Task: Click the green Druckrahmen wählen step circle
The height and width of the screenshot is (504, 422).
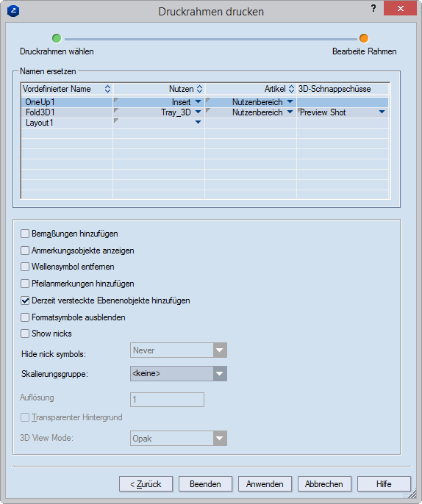Action: [57, 38]
